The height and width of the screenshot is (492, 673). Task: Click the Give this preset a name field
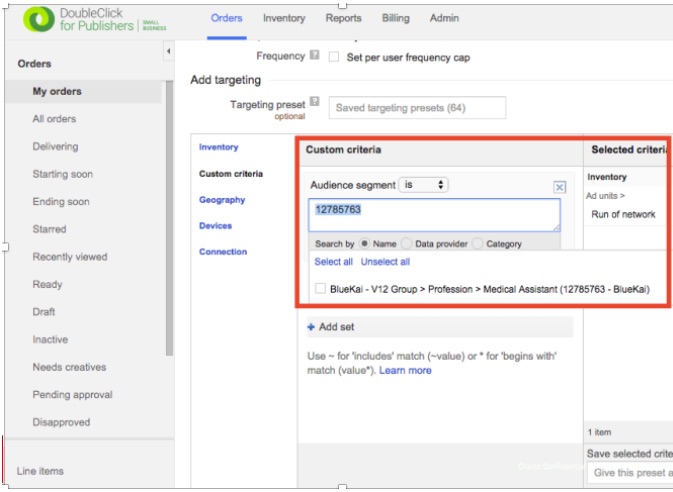pos(629,473)
